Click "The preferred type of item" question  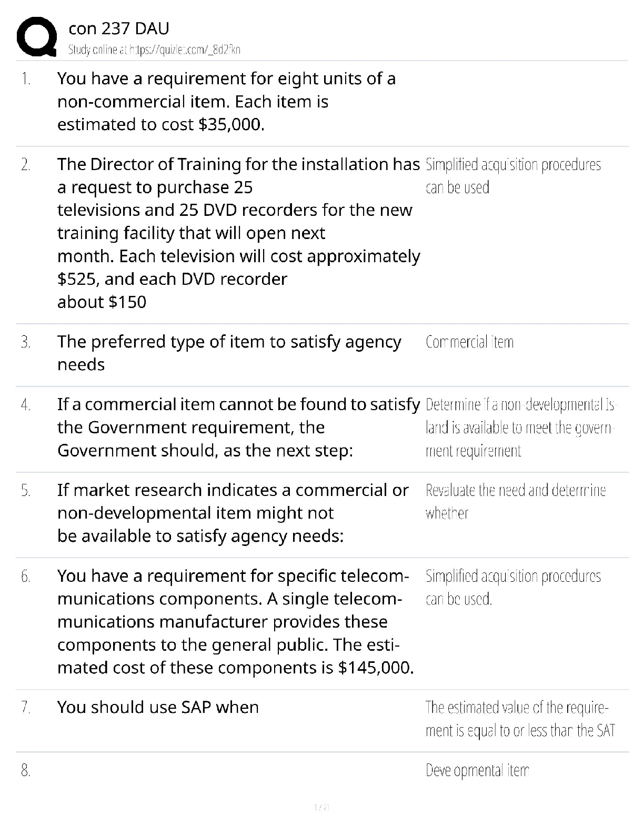[229, 353]
